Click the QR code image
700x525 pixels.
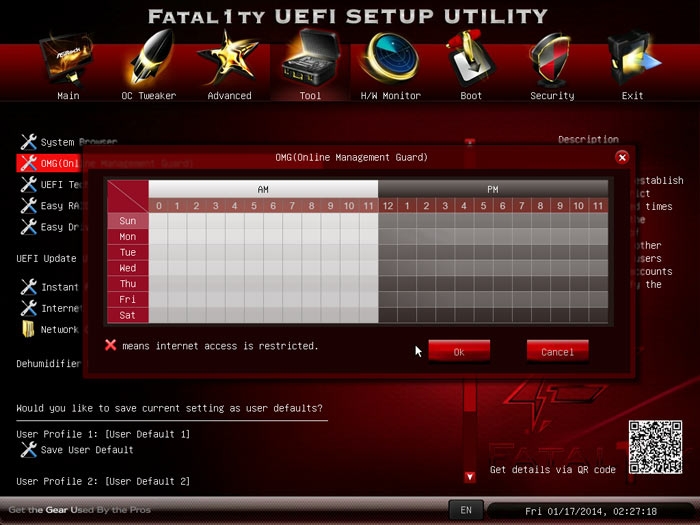(x=655, y=447)
